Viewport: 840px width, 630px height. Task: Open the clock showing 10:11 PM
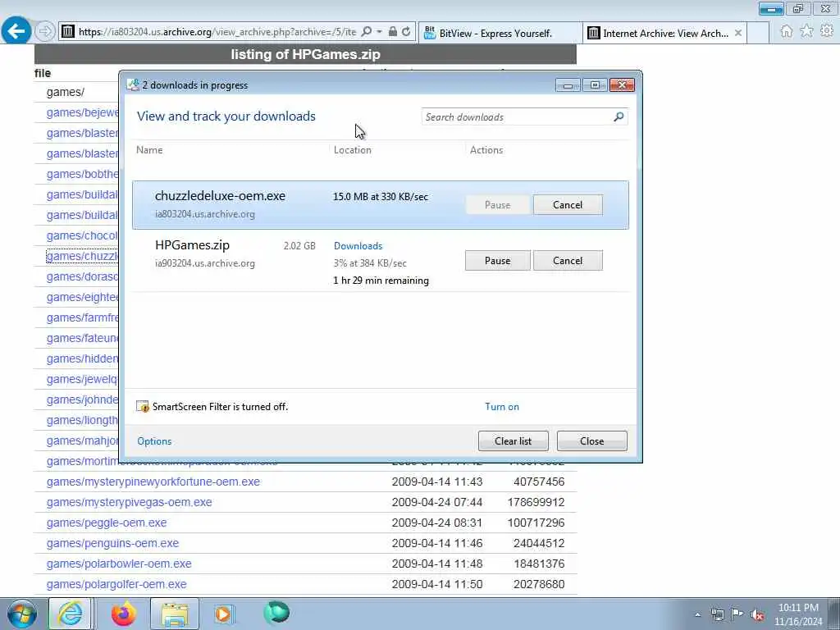click(798, 614)
